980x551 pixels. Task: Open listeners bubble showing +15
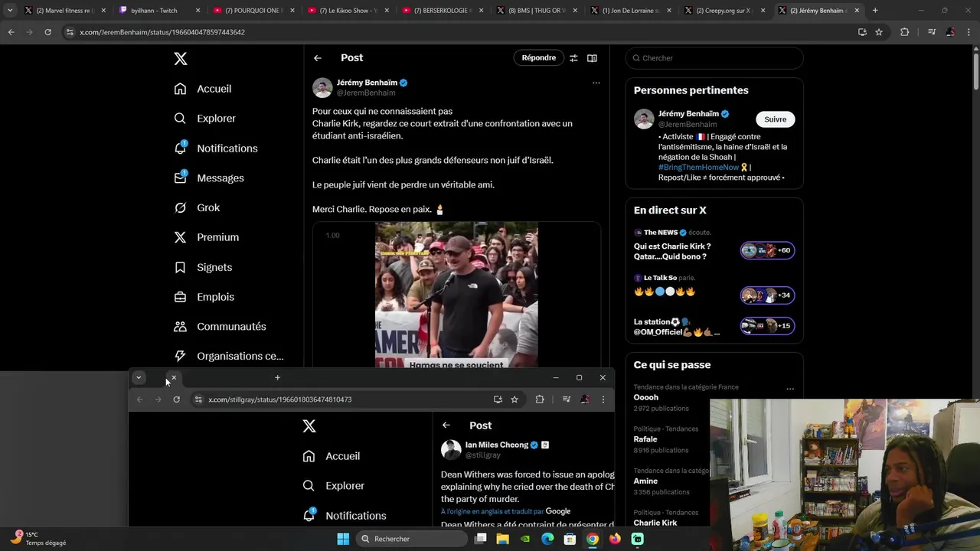[x=767, y=326]
